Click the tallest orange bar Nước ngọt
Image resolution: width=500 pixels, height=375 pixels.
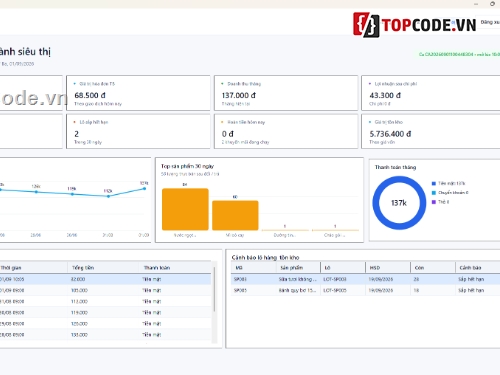click(x=185, y=209)
